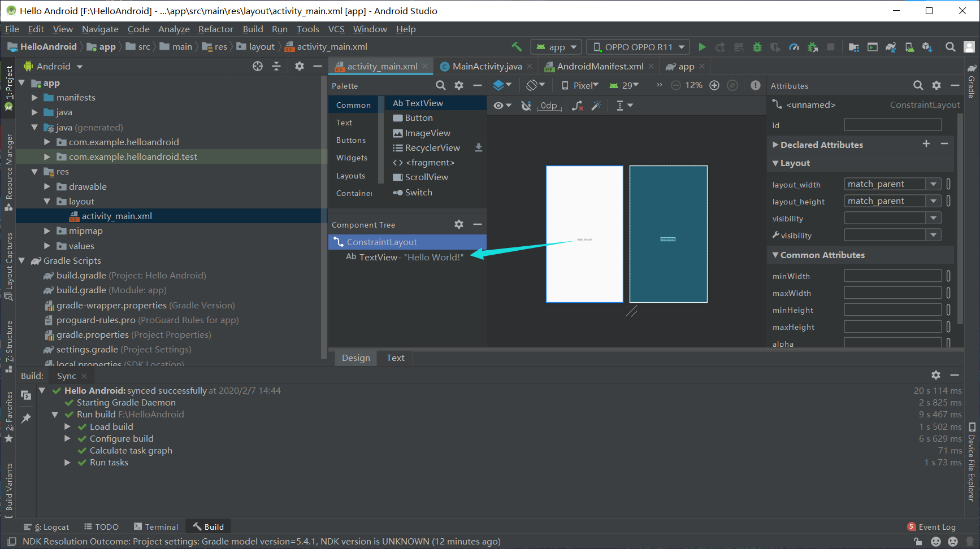Open layout_height match_parent dropdown
Image resolution: width=980 pixels, height=549 pixels.
(x=934, y=201)
